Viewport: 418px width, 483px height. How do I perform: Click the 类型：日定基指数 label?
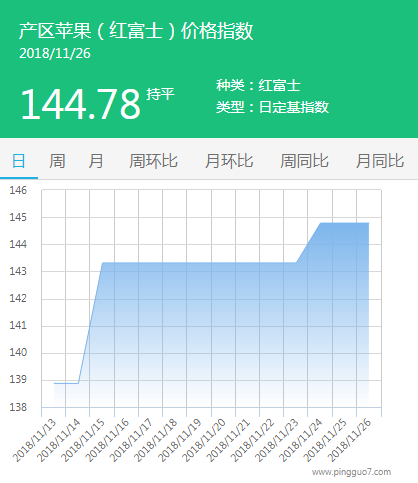point(272,107)
